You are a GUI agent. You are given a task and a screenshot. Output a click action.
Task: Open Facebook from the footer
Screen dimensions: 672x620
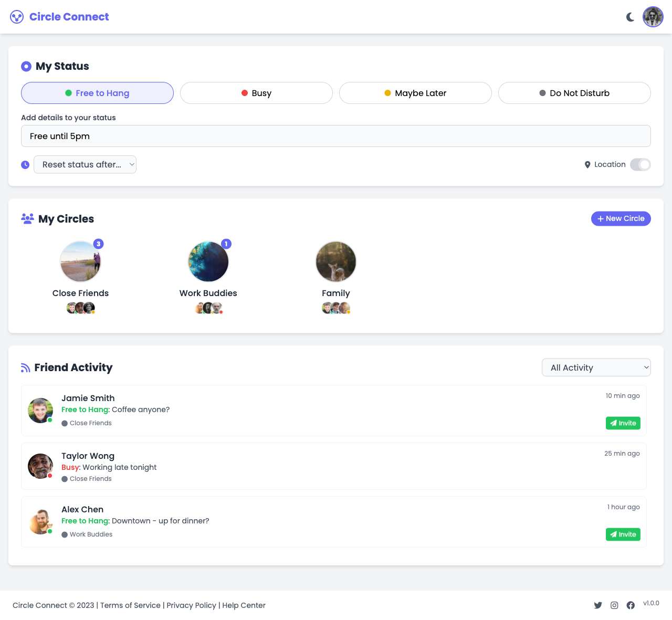(x=631, y=605)
